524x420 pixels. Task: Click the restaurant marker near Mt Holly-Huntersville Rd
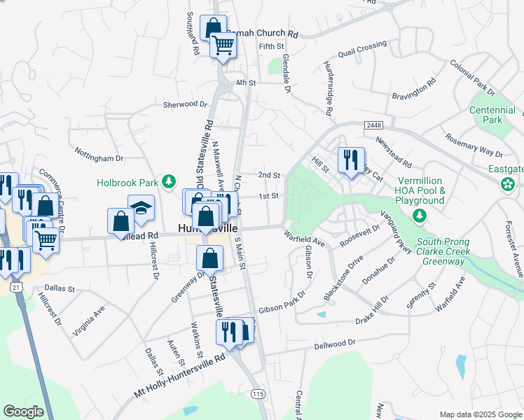click(229, 333)
